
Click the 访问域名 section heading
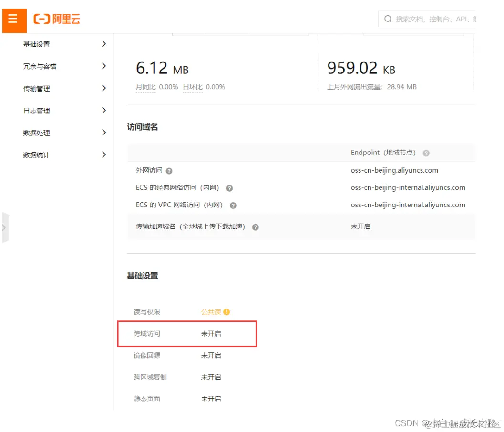click(143, 127)
